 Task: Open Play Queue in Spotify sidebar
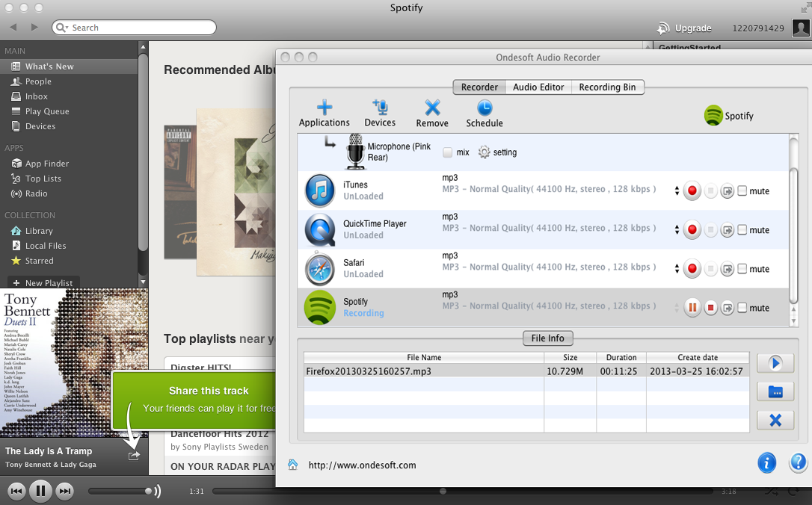pos(69,111)
